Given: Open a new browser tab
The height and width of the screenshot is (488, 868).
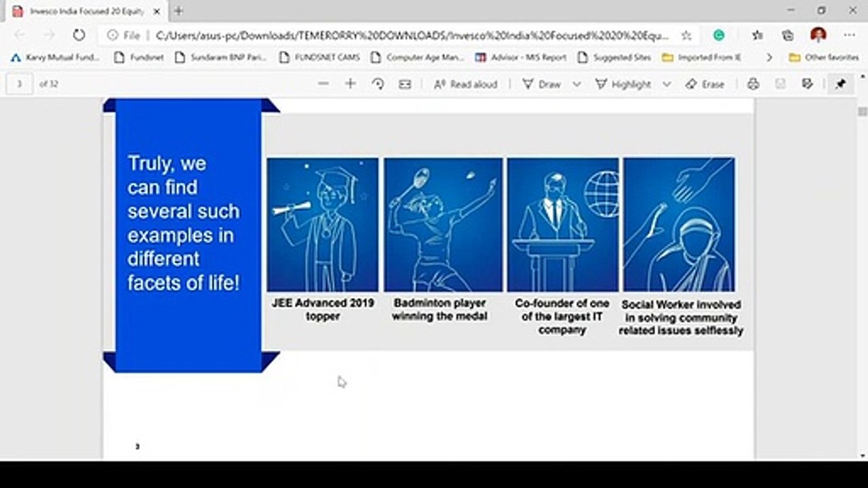Looking at the screenshot, I should coord(179,11).
